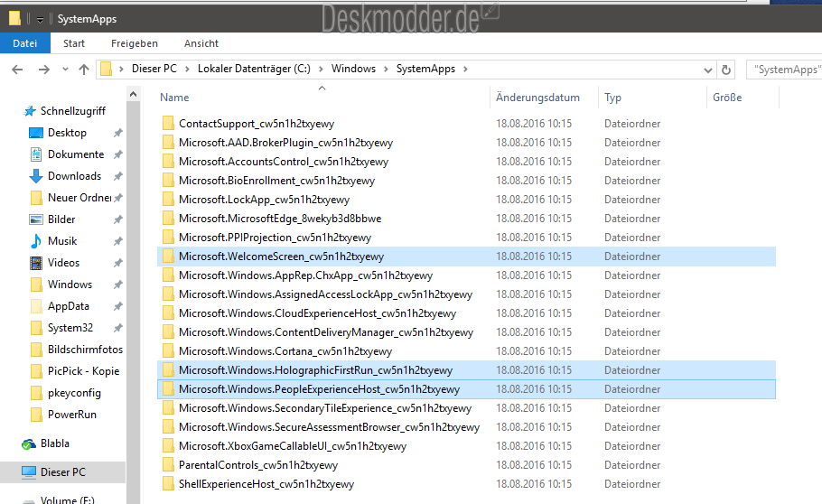822x504 pixels.
Task: Click the PeopleExperienceHost folder icon
Action: (168, 389)
